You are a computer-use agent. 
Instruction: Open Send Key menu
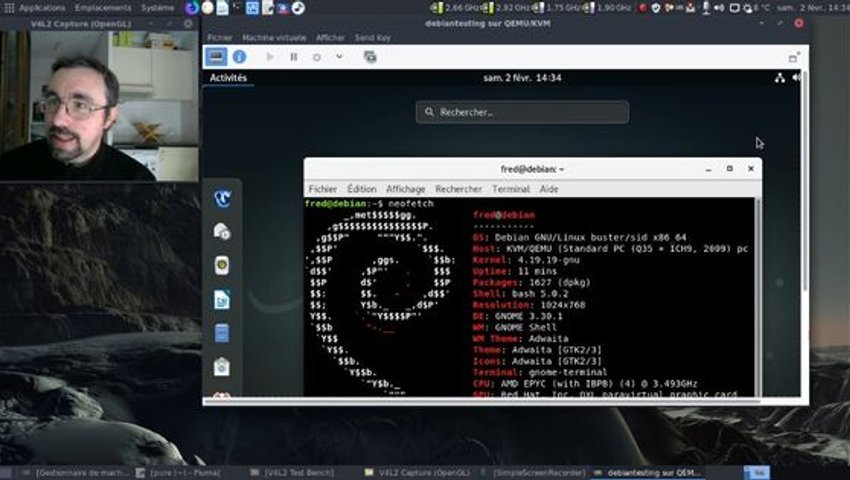click(372, 37)
